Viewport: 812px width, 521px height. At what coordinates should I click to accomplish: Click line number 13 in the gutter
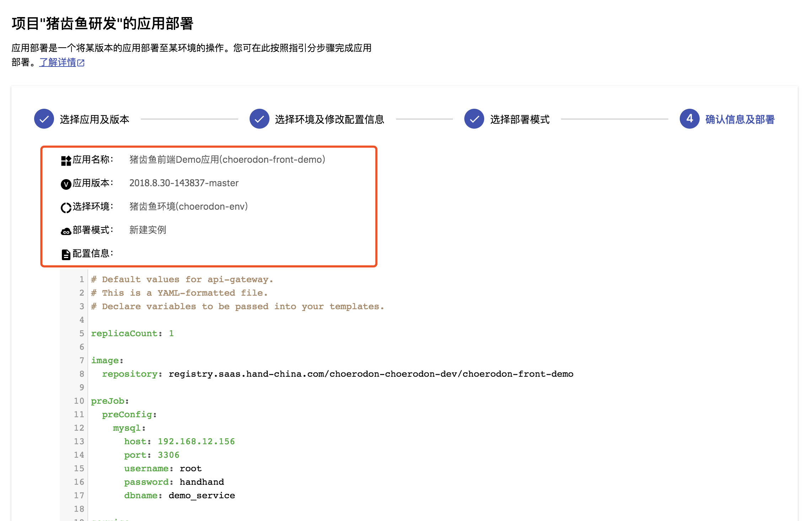[x=79, y=441]
